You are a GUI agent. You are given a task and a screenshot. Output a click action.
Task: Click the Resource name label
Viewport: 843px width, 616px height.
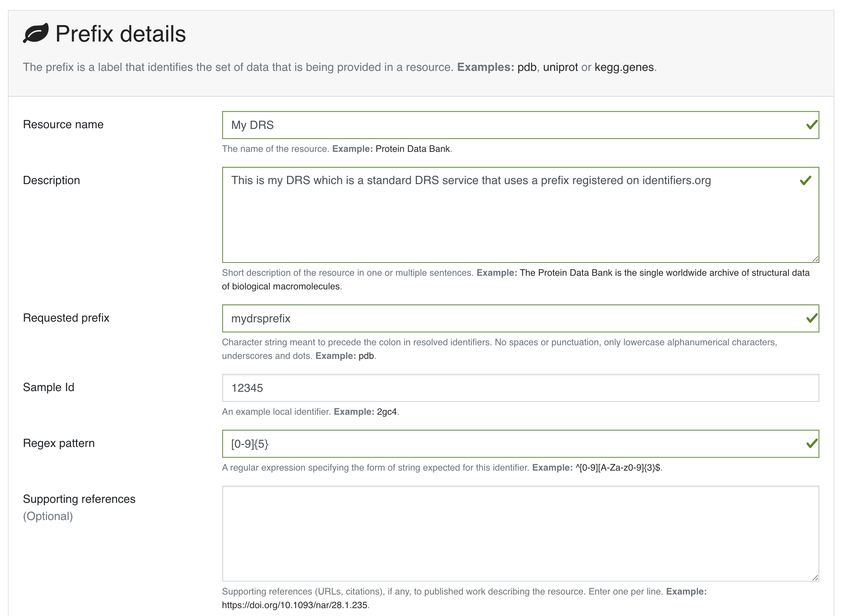(x=63, y=124)
